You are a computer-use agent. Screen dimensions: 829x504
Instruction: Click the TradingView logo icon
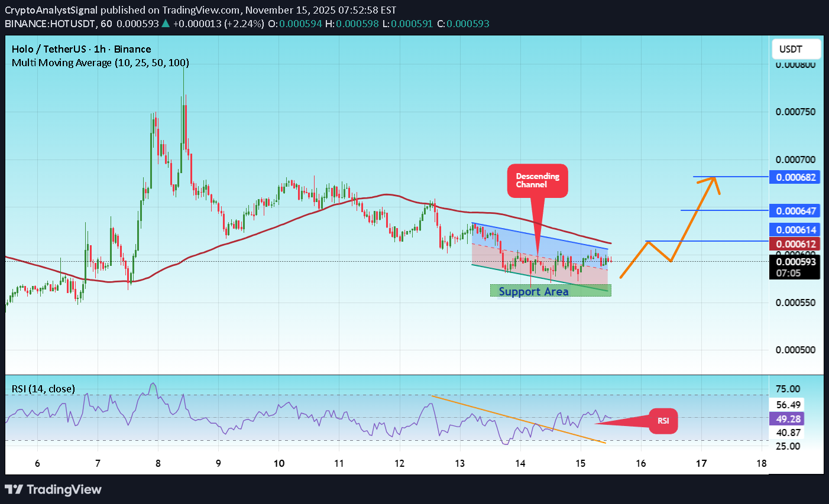click(x=14, y=489)
